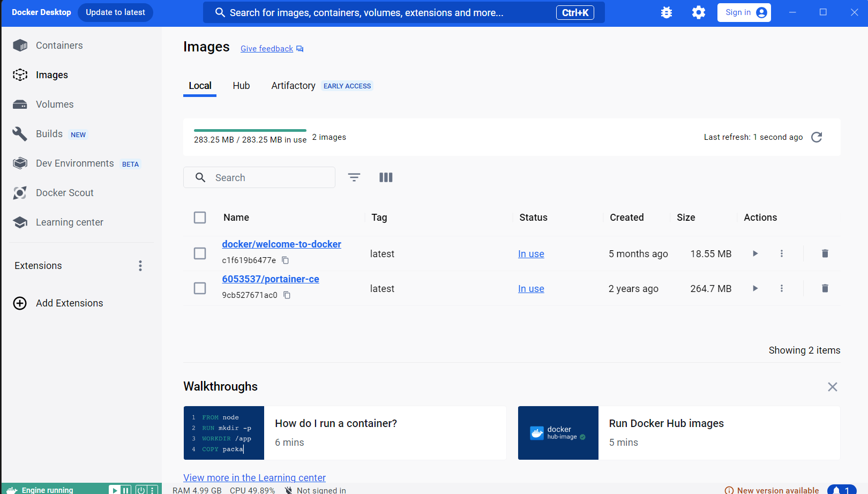
Task: Open View more in the Learning center
Action: 255,478
